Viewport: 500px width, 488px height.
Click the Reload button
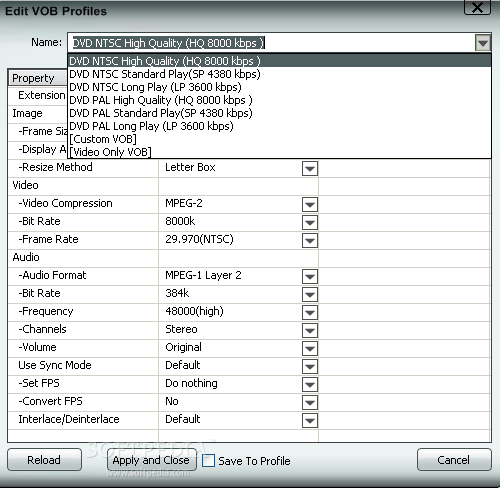(44, 460)
